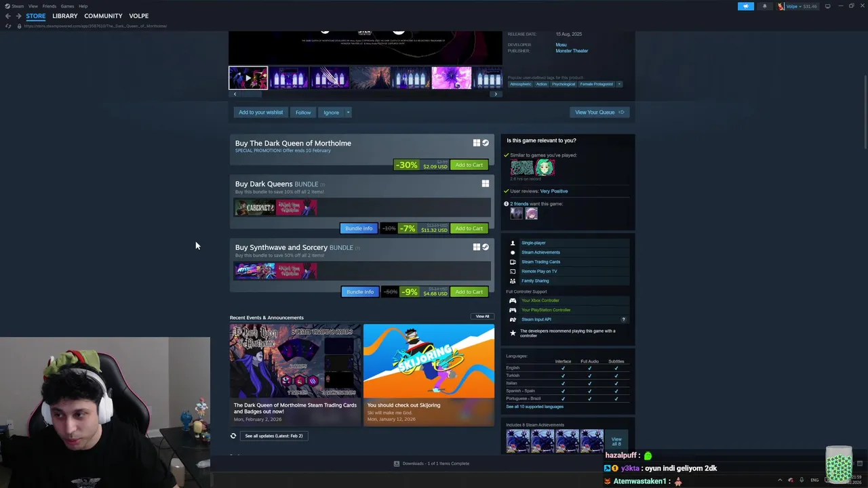
Task: Click the Female Protagonist tag
Action: pyautogui.click(x=596, y=84)
